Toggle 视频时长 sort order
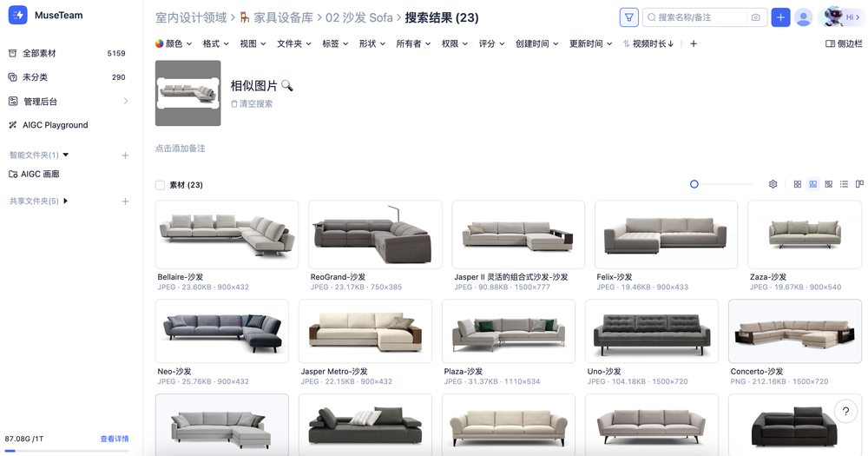The width and height of the screenshot is (868, 456). tap(648, 43)
